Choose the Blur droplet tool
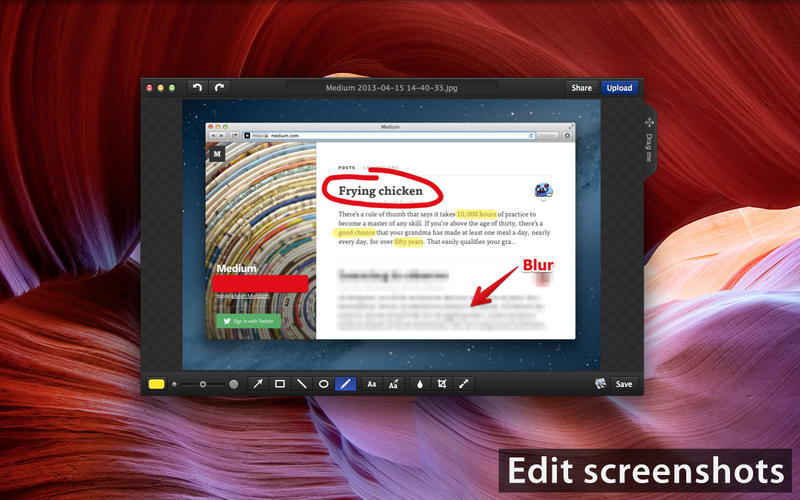The image size is (800, 500). [x=419, y=383]
